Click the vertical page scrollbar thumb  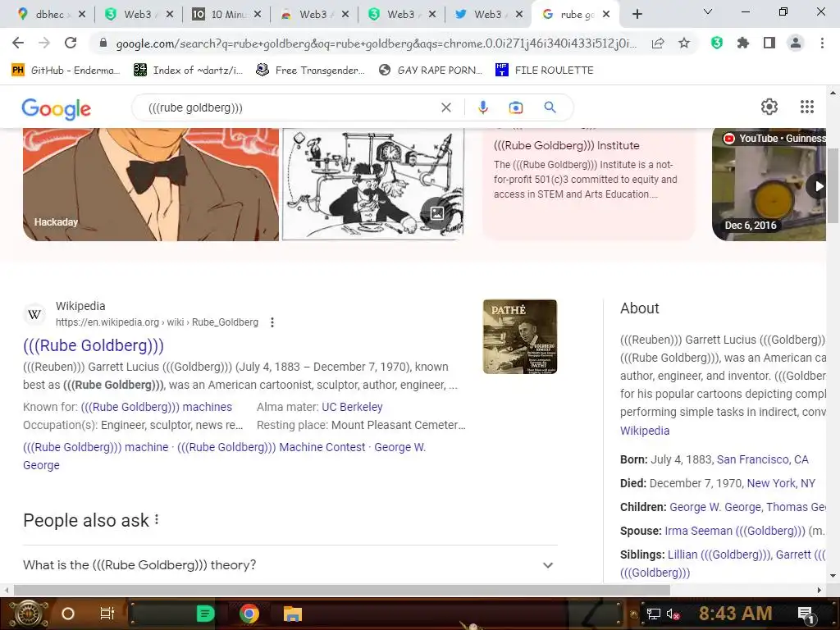coord(832,186)
